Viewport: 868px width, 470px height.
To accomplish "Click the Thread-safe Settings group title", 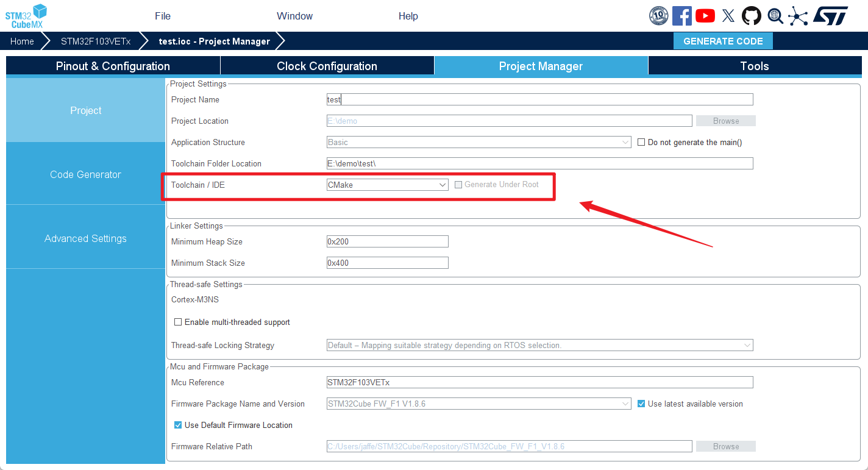I will [x=206, y=285].
